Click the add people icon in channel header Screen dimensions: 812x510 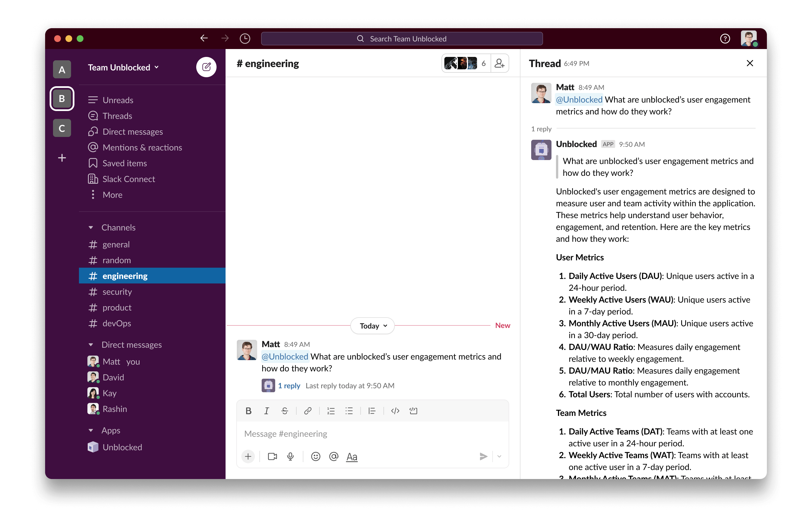tap(499, 63)
